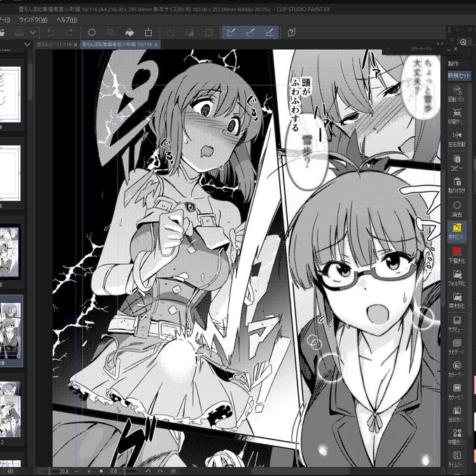The image size is (476, 476).
Task: Click the 新規セット new set button
Action: click(x=458, y=76)
